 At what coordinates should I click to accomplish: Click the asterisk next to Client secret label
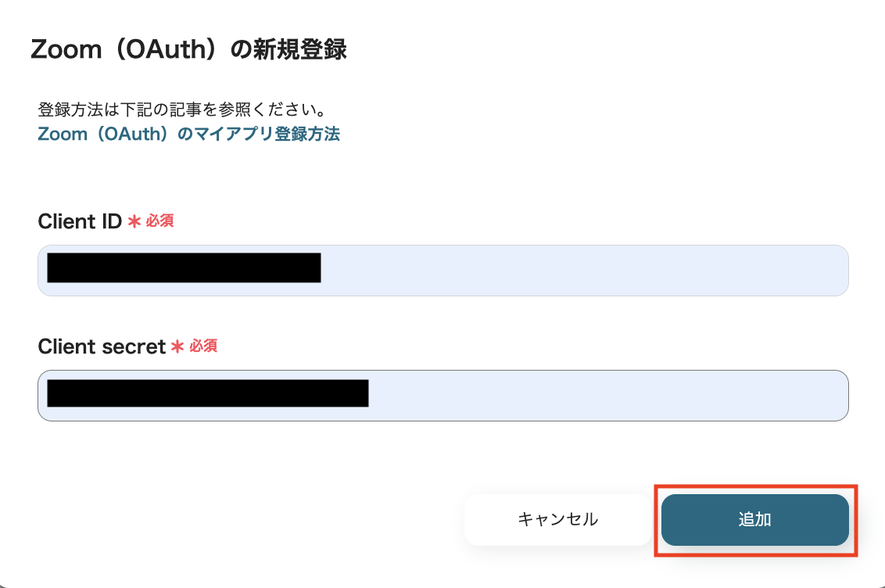click(178, 346)
